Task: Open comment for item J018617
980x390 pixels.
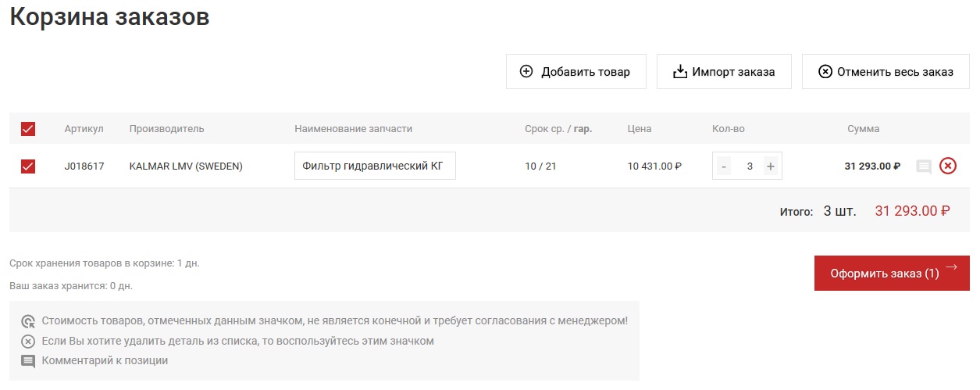Action: (924, 166)
